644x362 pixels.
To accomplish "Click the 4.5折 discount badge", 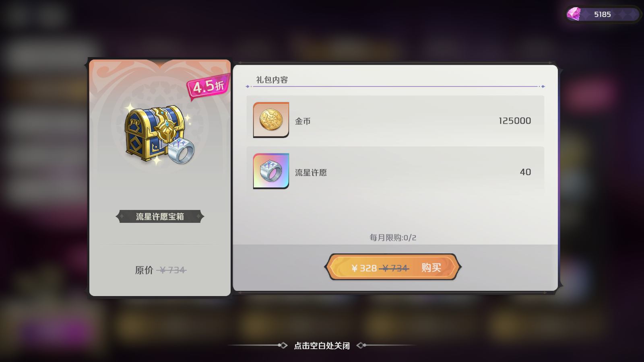I will click(208, 86).
